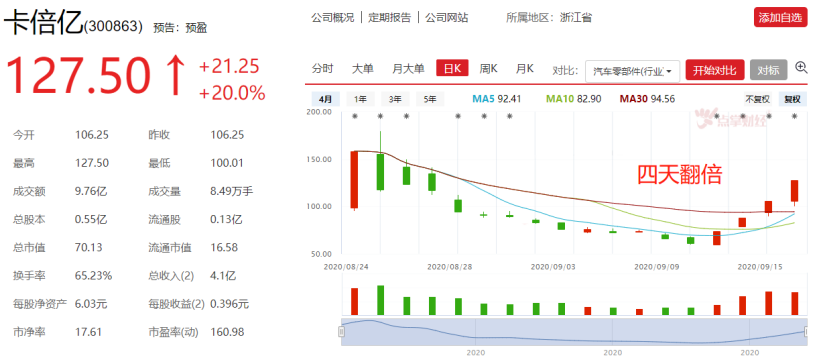
Task: Click the +21.25 price change value
Action: pos(229,67)
